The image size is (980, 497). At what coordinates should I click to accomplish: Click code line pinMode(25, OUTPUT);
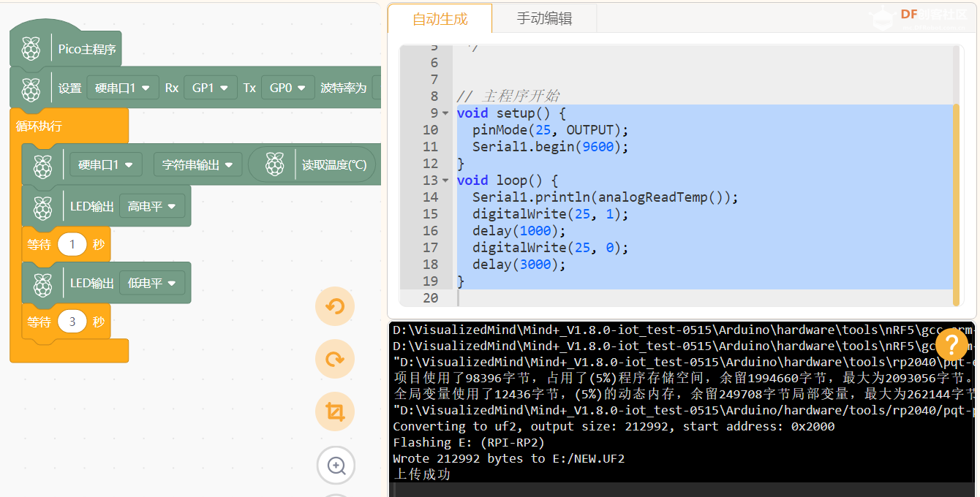[551, 130]
